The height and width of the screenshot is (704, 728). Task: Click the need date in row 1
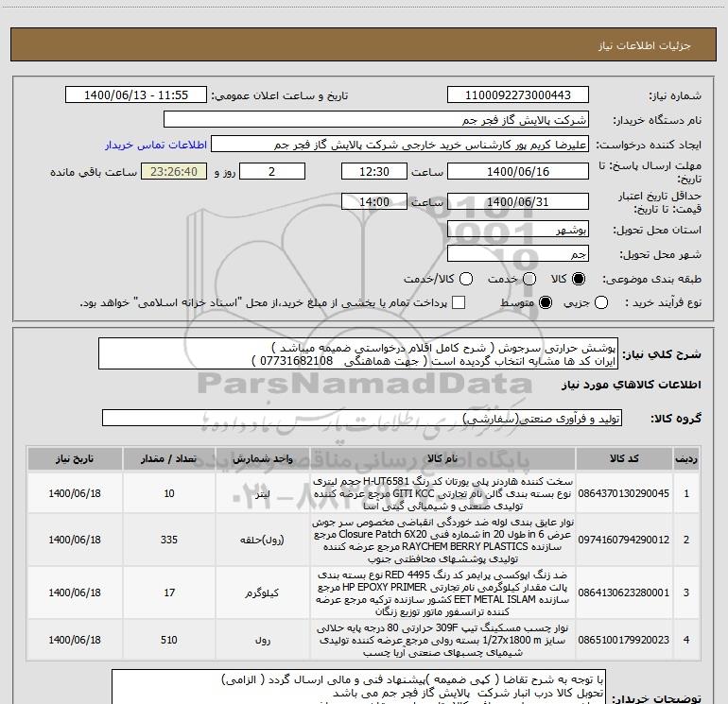click(x=75, y=493)
